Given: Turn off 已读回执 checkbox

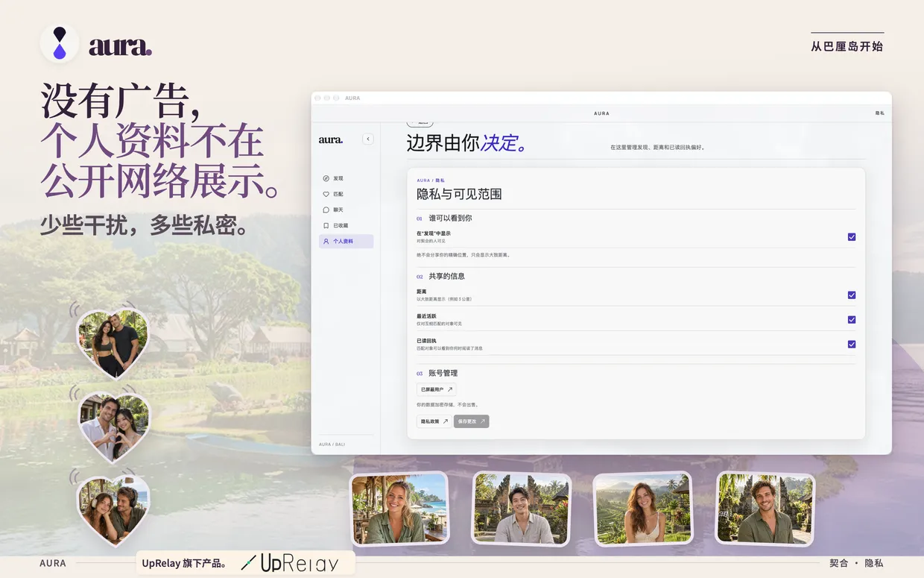Looking at the screenshot, I should point(852,345).
